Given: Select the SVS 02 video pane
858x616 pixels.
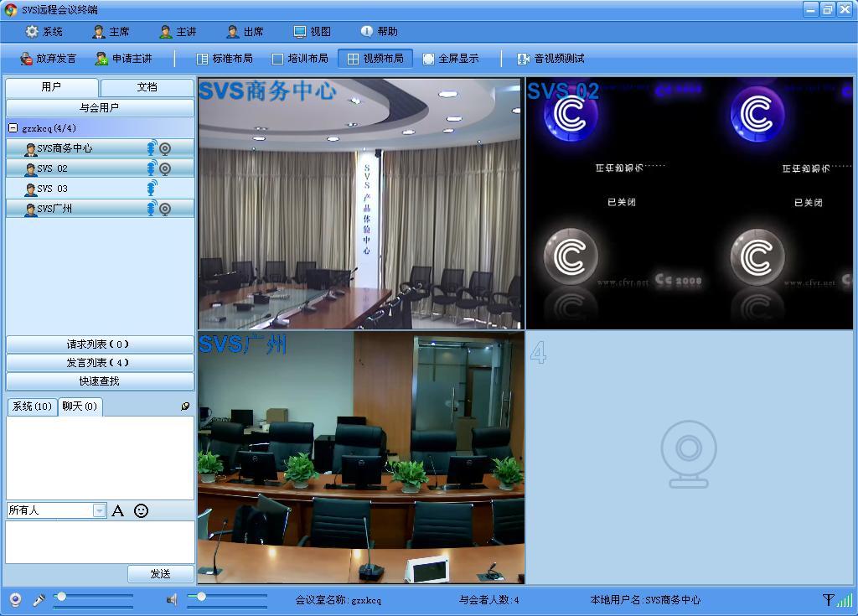Looking at the screenshot, I should click(x=690, y=203).
